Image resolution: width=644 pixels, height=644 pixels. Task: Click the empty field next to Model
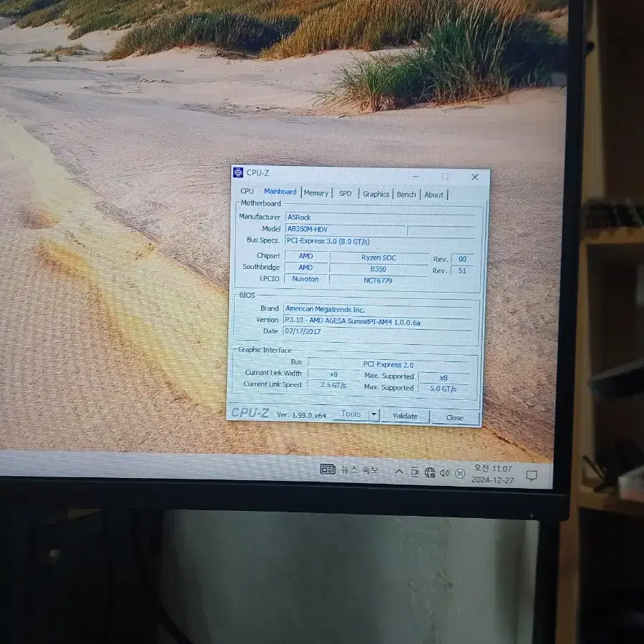(441, 231)
